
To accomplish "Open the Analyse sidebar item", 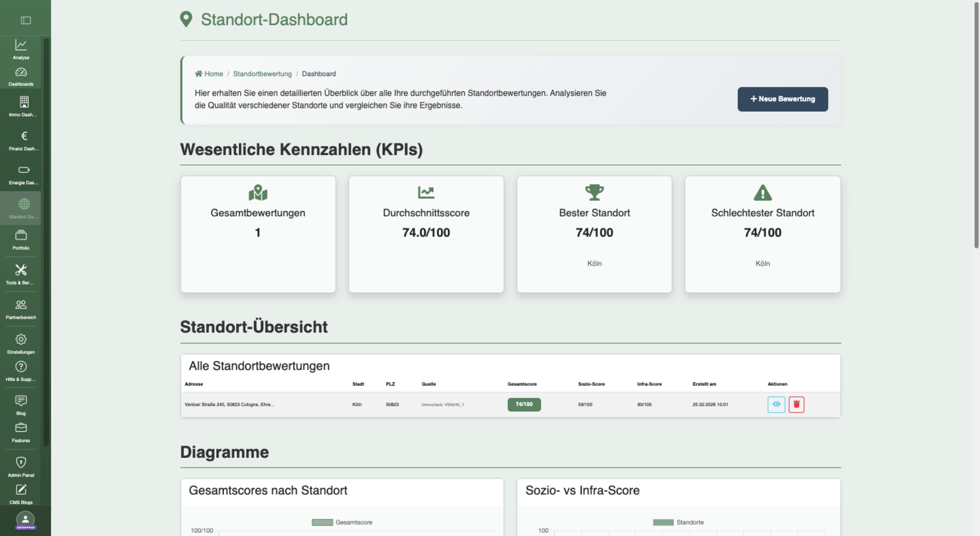I will click(x=21, y=49).
